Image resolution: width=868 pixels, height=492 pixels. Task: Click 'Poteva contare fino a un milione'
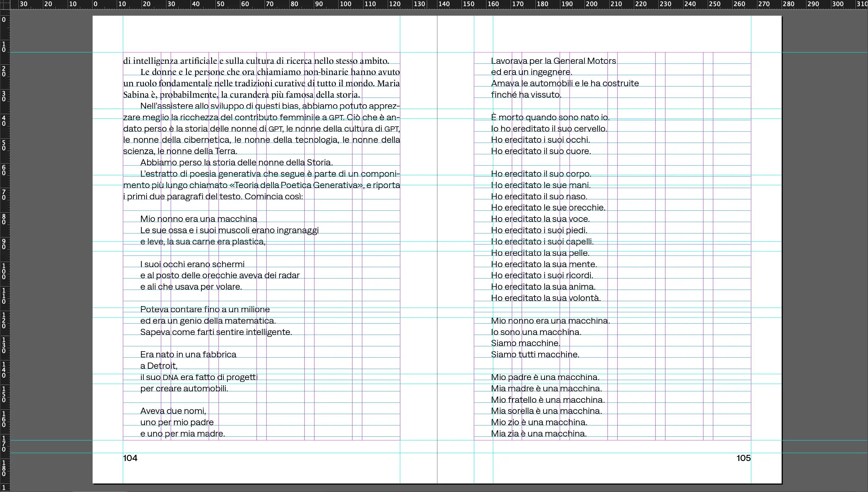click(205, 309)
